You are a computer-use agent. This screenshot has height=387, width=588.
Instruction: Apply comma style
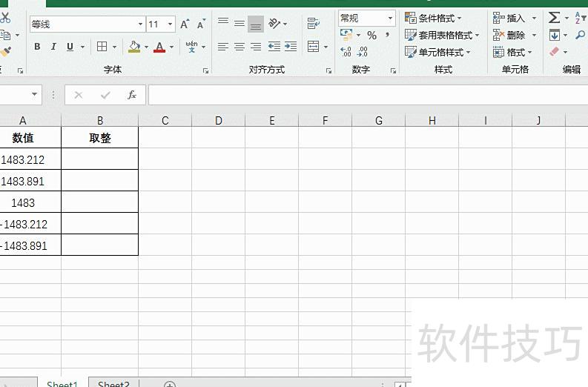387,35
